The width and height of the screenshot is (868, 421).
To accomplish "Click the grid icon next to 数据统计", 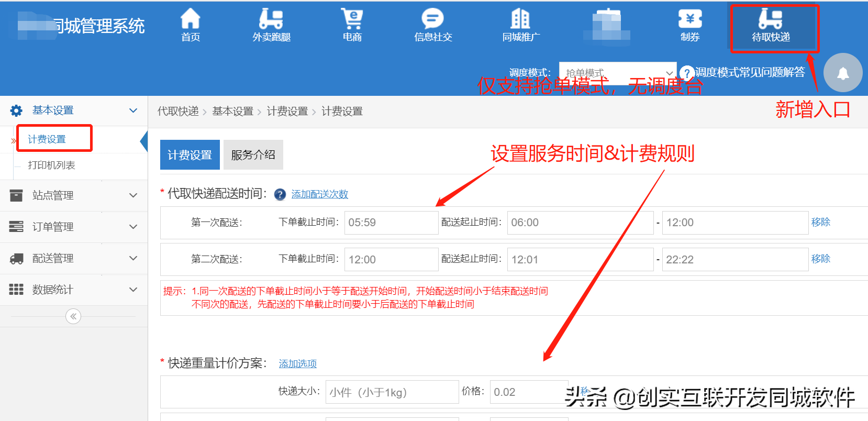I will point(16,290).
